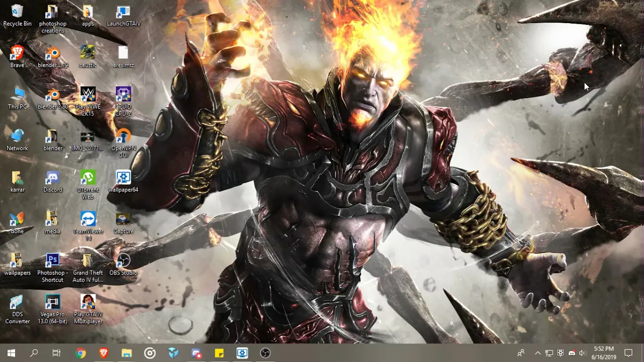Image resolution: width=644 pixels, height=362 pixels.
Task: Open the apps folder on desktop
Action: pos(88,16)
